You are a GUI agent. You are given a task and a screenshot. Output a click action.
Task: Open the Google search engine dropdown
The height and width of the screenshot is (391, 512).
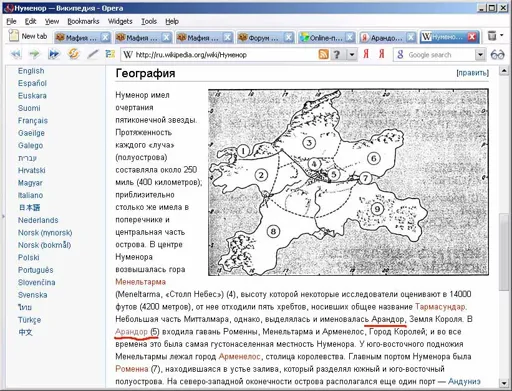480,55
